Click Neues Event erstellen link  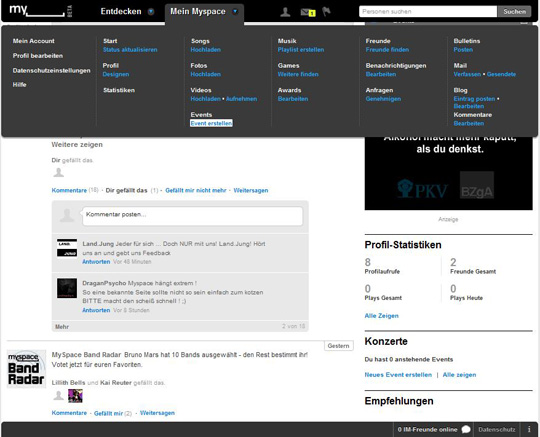pyautogui.click(x=398, y=375)
